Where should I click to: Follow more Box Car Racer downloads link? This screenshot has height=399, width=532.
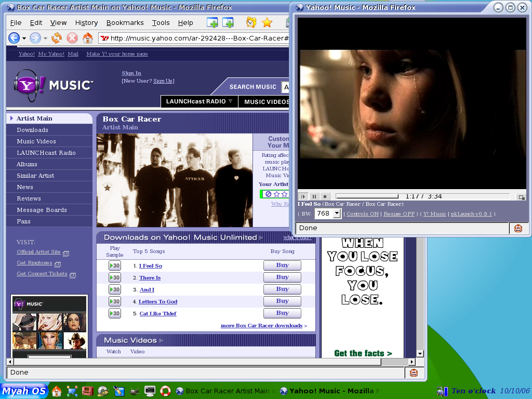(261, 325)
